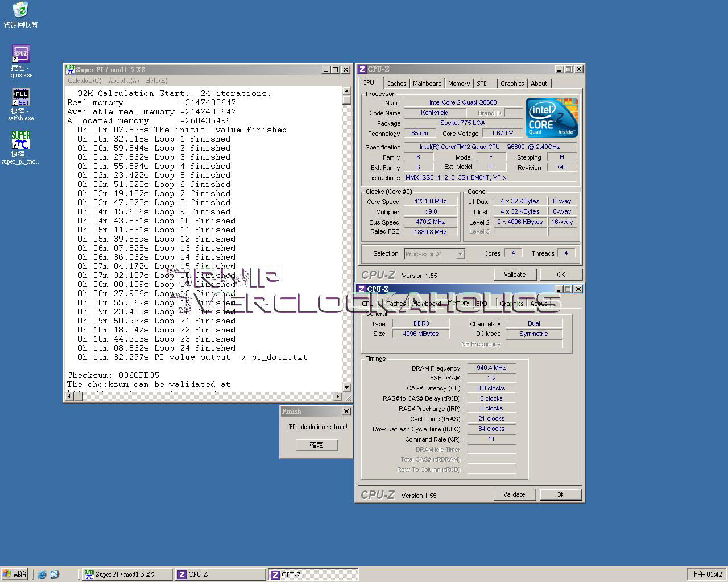Open the cpuz.exe desktop shortcut
This screenshot has width=728, height=582.
[x=20, y=55]
